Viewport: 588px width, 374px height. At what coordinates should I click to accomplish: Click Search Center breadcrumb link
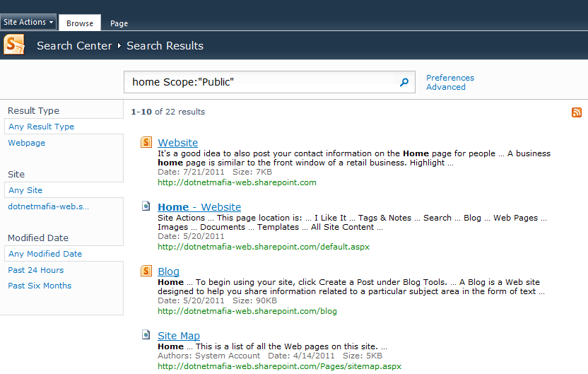click(x=74, y=46)
